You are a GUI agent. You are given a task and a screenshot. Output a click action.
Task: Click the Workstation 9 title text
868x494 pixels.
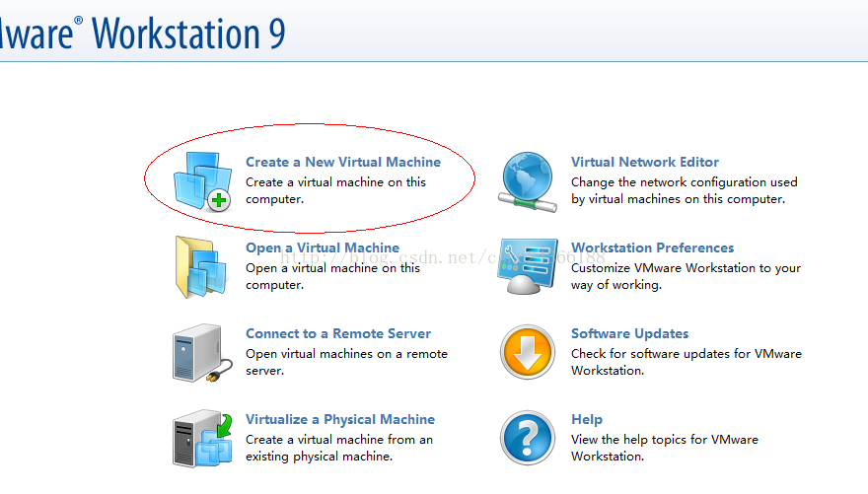[188, 34]
